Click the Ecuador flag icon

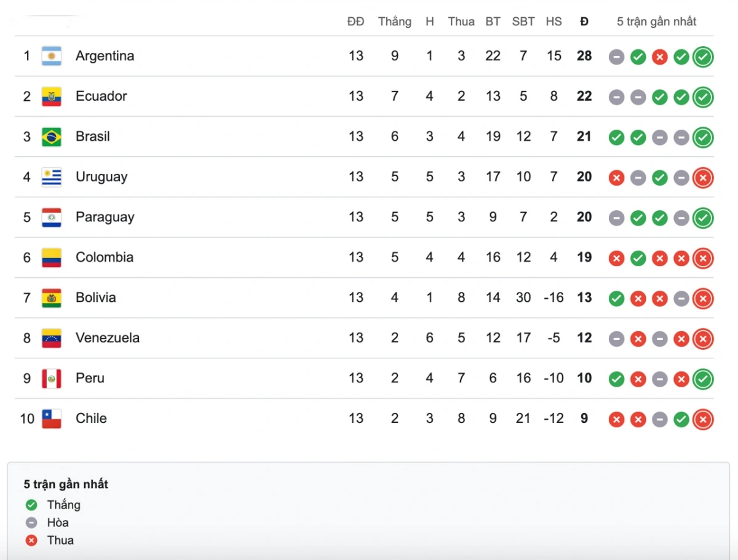(x=52, y=97)
